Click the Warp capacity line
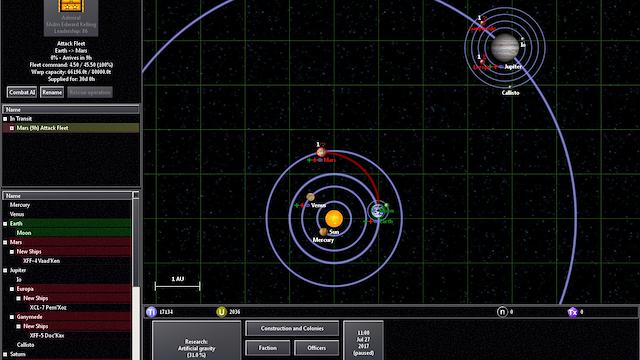 click(71, 72)
